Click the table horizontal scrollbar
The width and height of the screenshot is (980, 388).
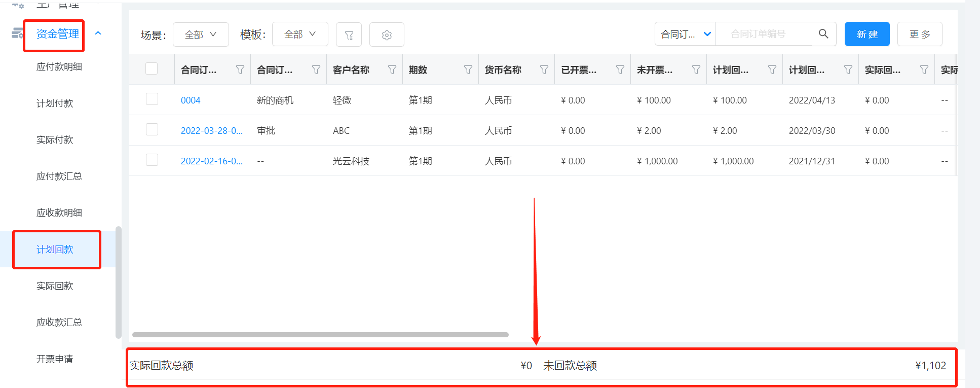[x=320, y=335]
